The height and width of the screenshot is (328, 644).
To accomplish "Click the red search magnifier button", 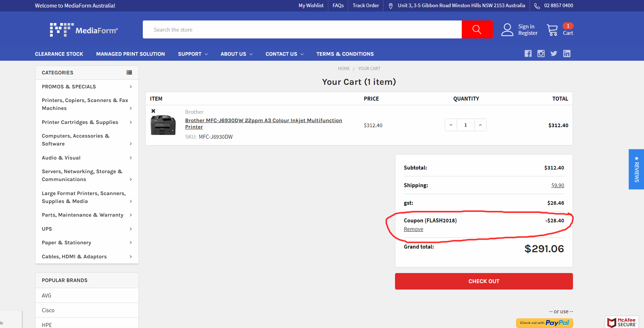I will pyautogui.click(x=477, y=29).
